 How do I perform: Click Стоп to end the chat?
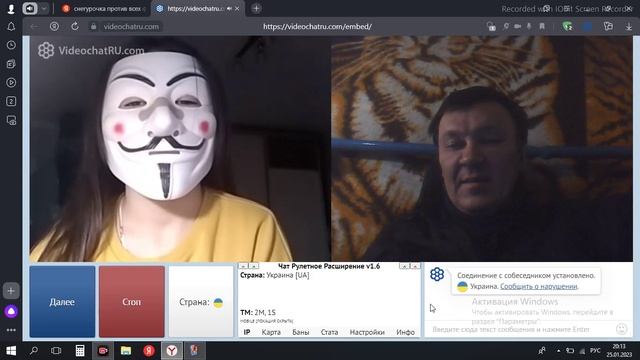(131, 302)
